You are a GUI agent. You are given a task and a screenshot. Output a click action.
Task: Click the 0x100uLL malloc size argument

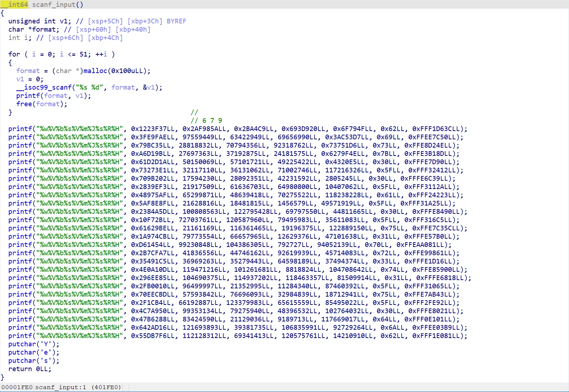127,71
